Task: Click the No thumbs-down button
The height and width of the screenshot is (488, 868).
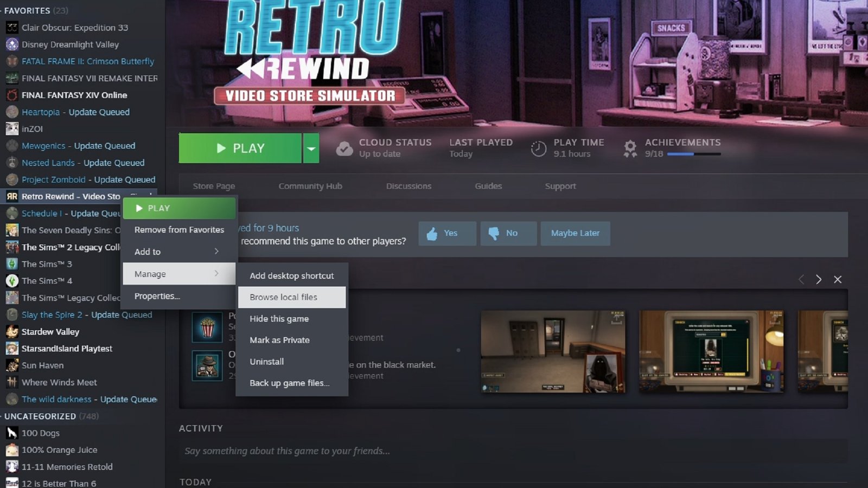Action: click(x=508, y=233)
